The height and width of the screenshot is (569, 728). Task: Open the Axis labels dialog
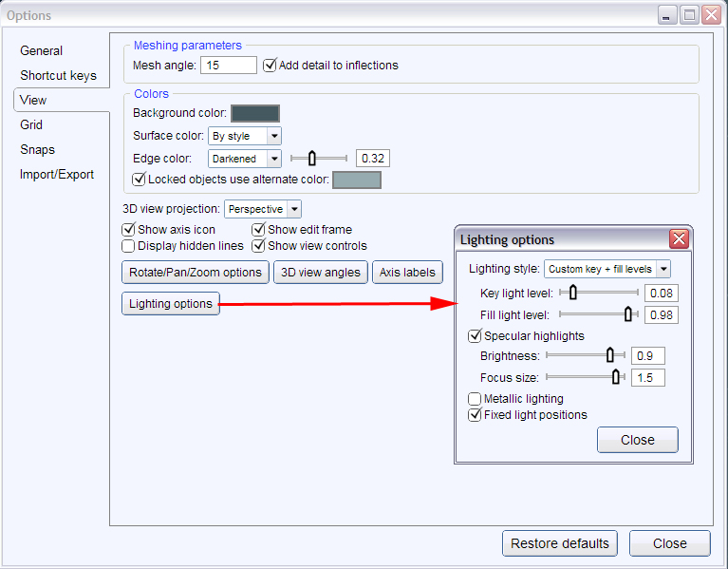[x=407, y=273]
